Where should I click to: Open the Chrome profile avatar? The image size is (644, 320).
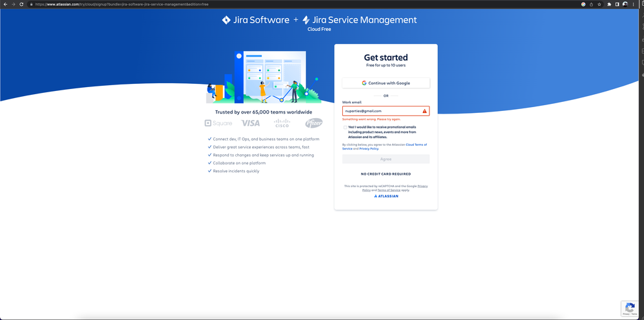click(x=625, y=4)
